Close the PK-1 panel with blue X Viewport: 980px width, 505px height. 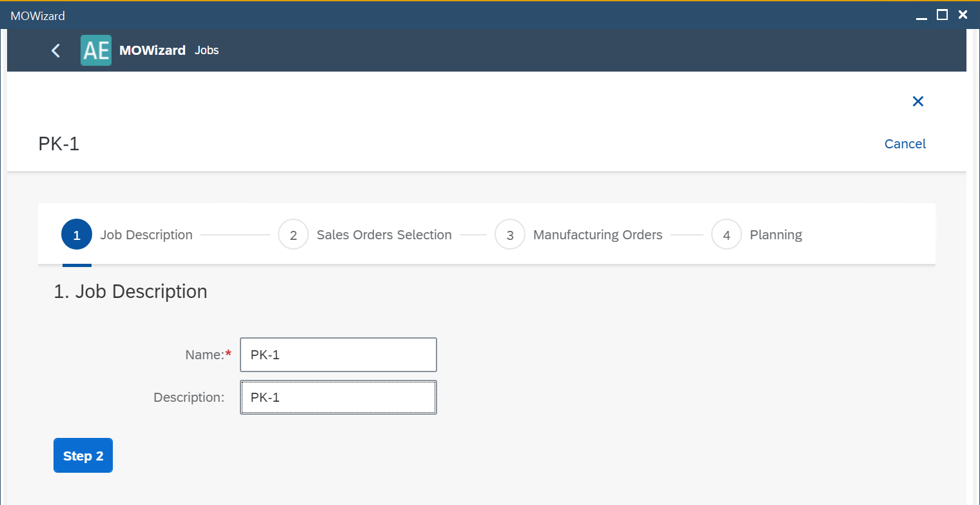pyautogui.click(x=917, y=101)
